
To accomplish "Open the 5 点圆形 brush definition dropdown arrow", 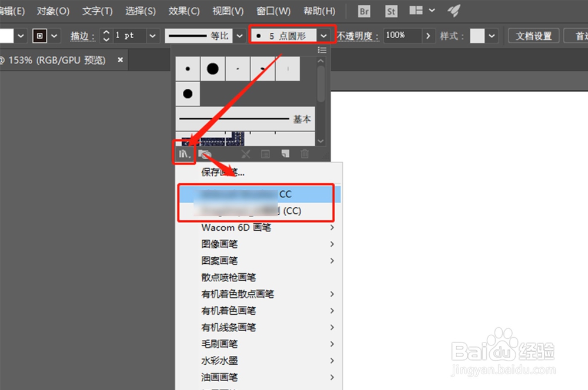I will [323, 36].
